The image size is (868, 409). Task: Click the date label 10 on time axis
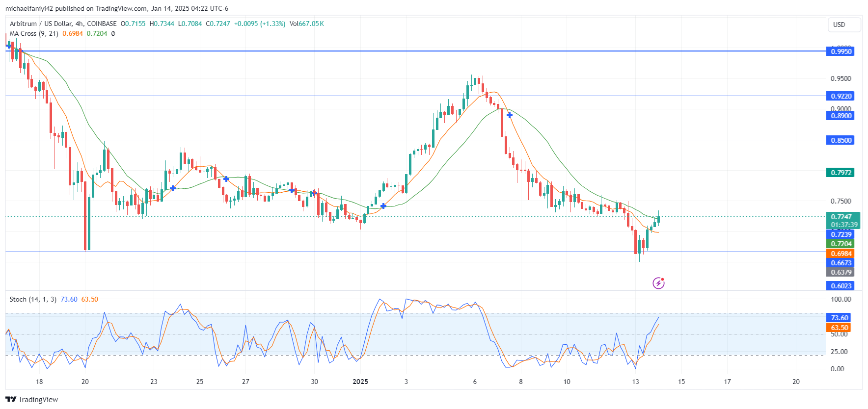pos(567,382)
